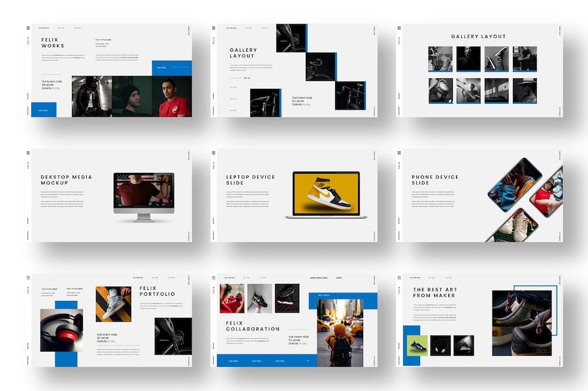Click the Phone Device Slide heading

[434, 180]
